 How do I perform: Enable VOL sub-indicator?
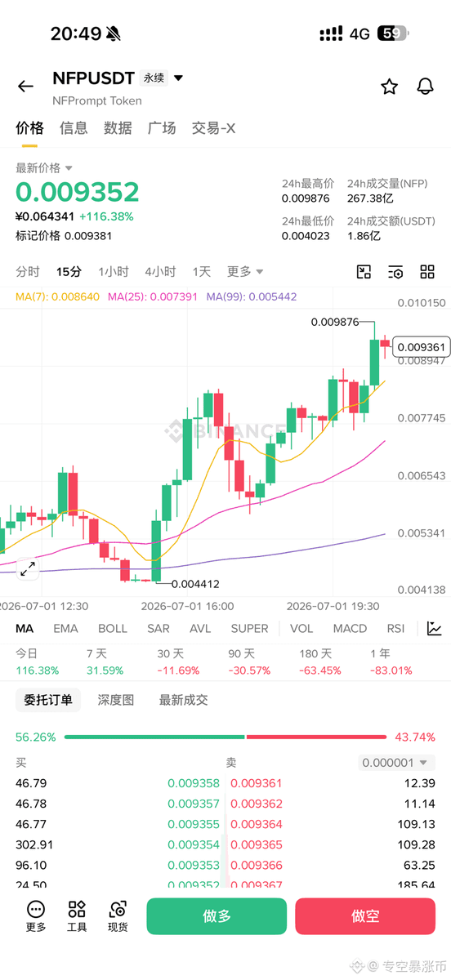301,629
